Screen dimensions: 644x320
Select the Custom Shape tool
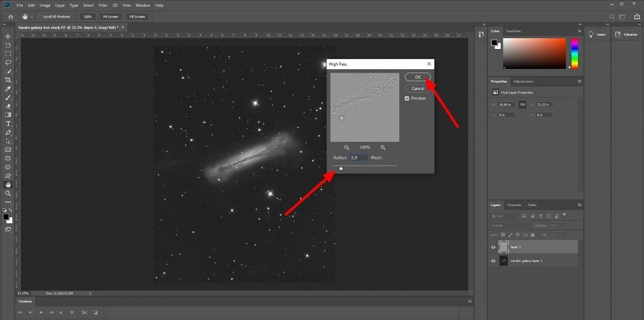(8, 176)
